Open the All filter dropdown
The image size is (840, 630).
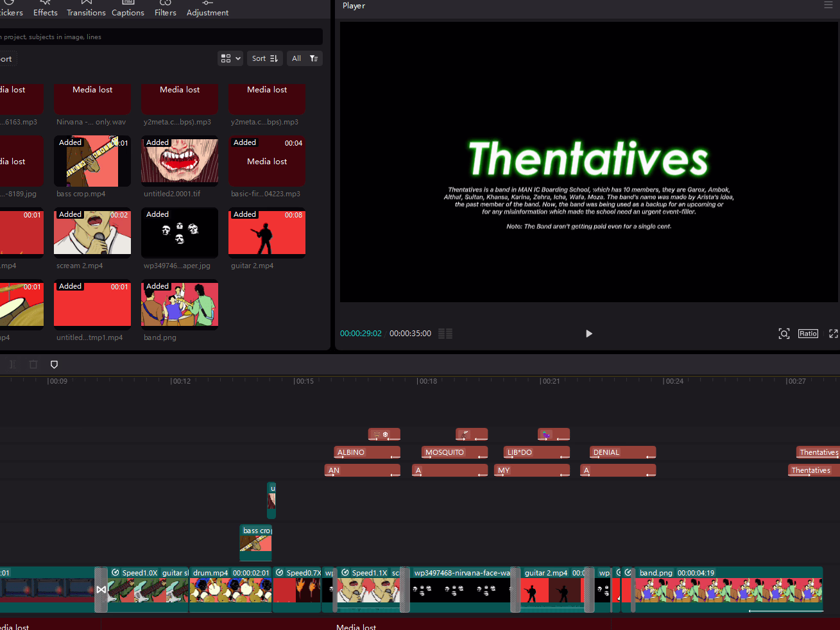[305, 58]
